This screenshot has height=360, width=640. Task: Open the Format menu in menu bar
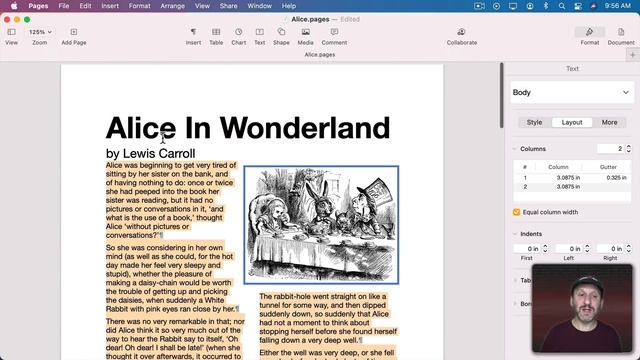pos(140,6)
